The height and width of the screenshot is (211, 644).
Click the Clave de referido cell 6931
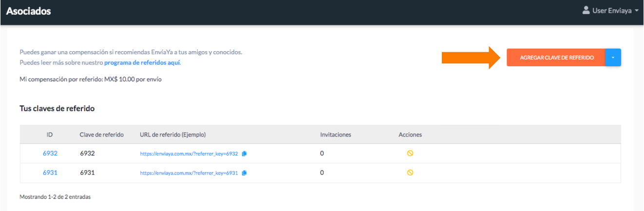[87, 173]
